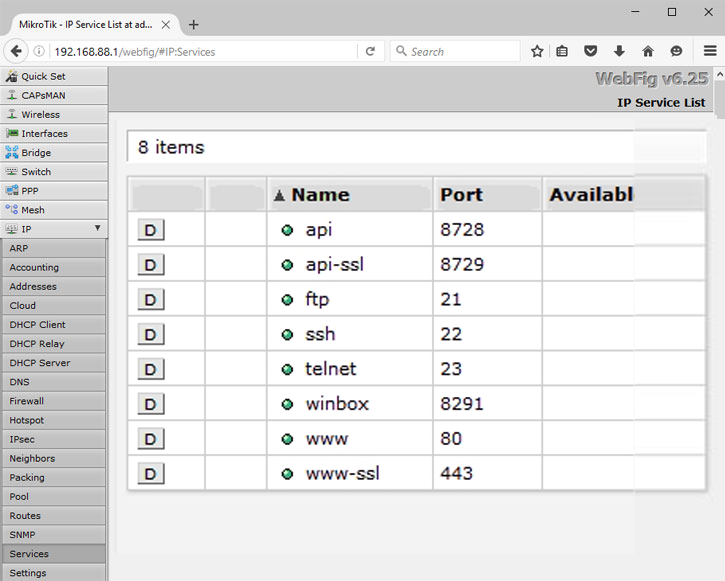Click the address bar URL field

[203, 51]
